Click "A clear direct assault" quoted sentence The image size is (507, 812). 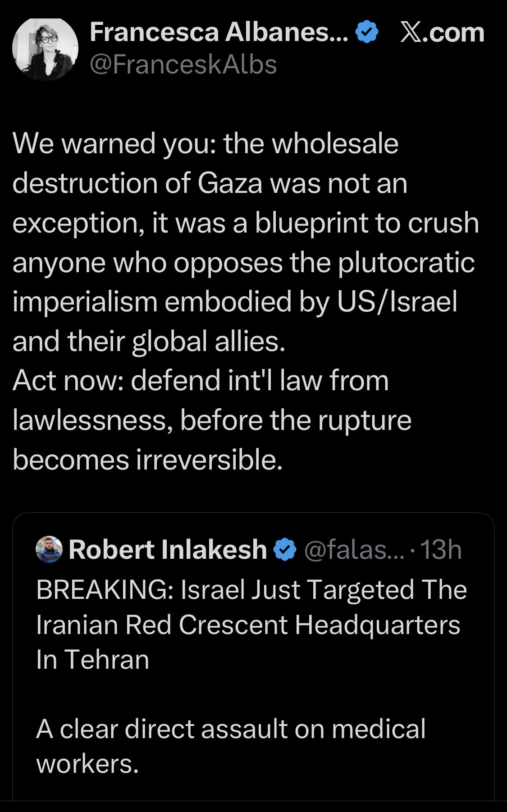click(x=161, y=729)
